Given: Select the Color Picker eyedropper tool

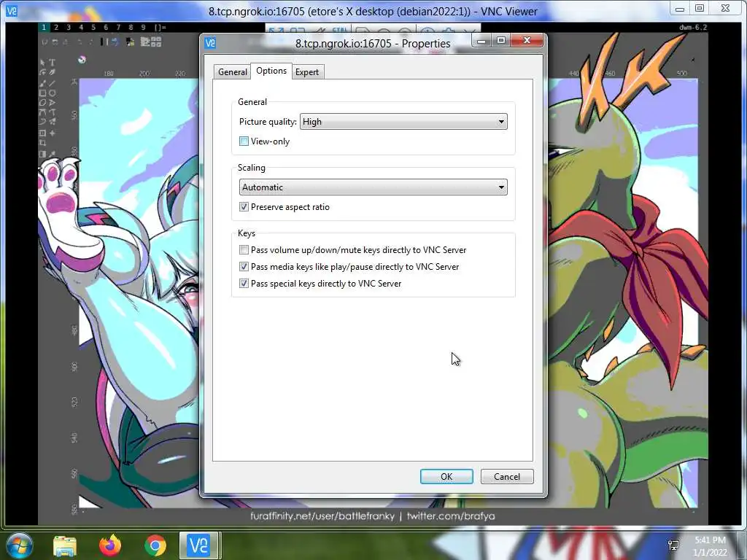Looking at the screenshot, I should click(x=53, y=153).
